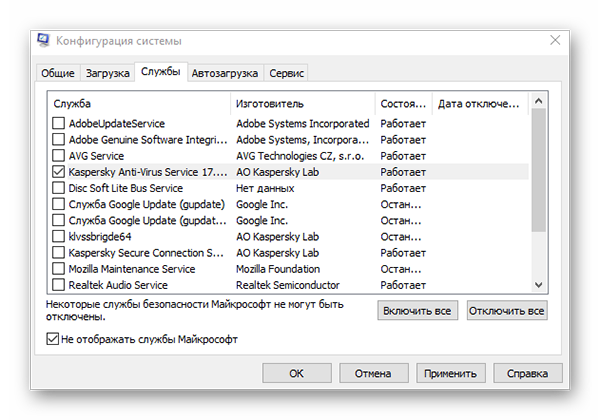
Task: Tick Mozilla Maintenance Service checkbox
Action: (x=58, y=269)
